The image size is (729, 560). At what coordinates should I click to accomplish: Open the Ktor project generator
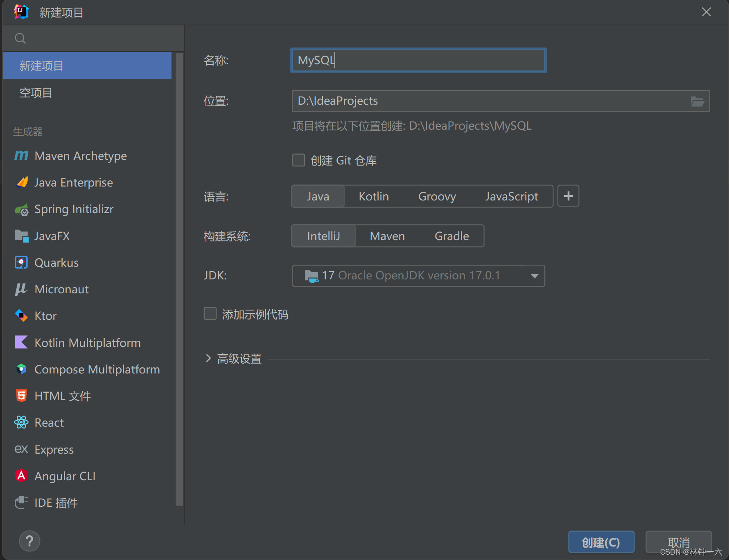click(x=45, y=315)
